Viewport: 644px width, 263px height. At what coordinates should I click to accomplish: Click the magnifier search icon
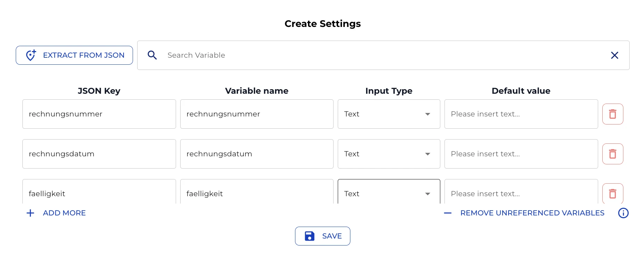(x=152, y=55)
